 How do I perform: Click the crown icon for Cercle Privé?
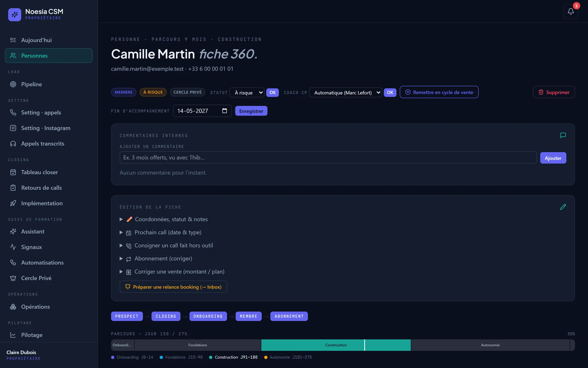(x=13, y=278)
